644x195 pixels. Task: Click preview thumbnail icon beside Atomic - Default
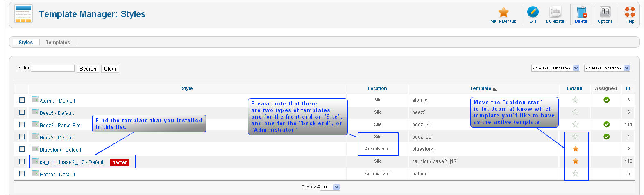(x=35, y=99)
